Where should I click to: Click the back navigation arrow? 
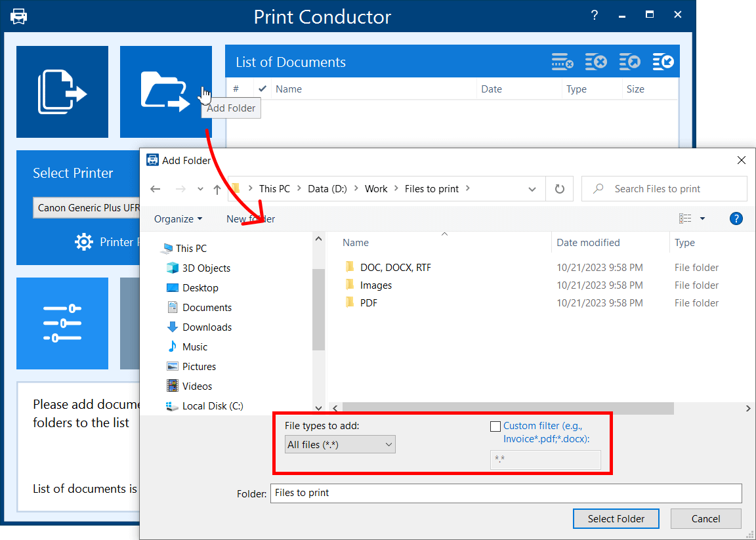click(156, 189)
